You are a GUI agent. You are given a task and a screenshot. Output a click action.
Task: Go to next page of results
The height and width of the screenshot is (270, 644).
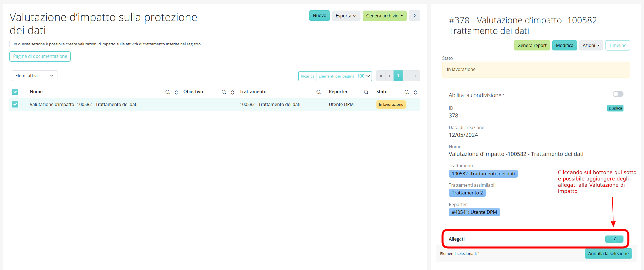coord(407,76)
